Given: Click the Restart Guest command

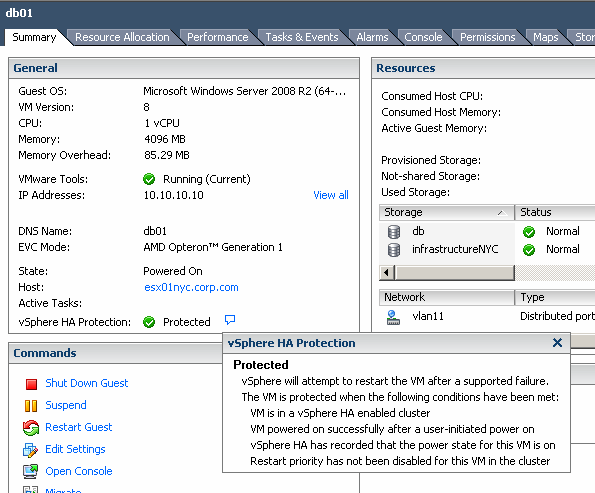Looking at the screenshot, I should pyautogui.click(x=79, y=427).
